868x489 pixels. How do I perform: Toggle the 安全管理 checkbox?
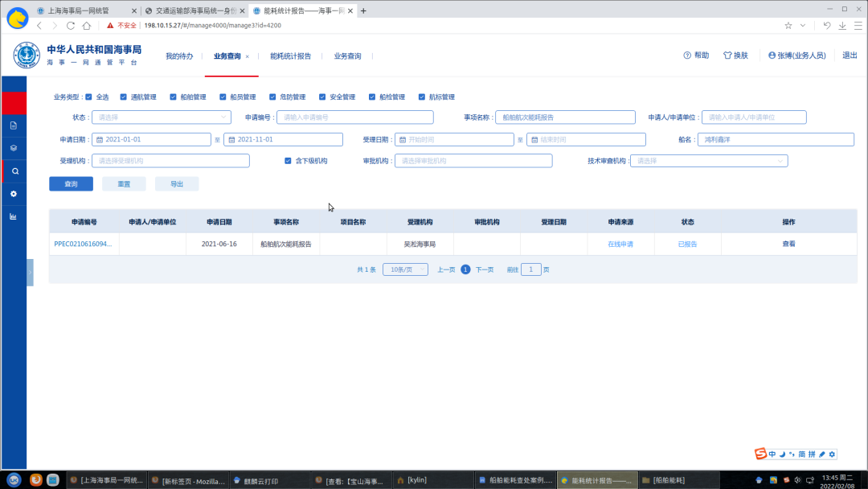[x=322, y=97]
